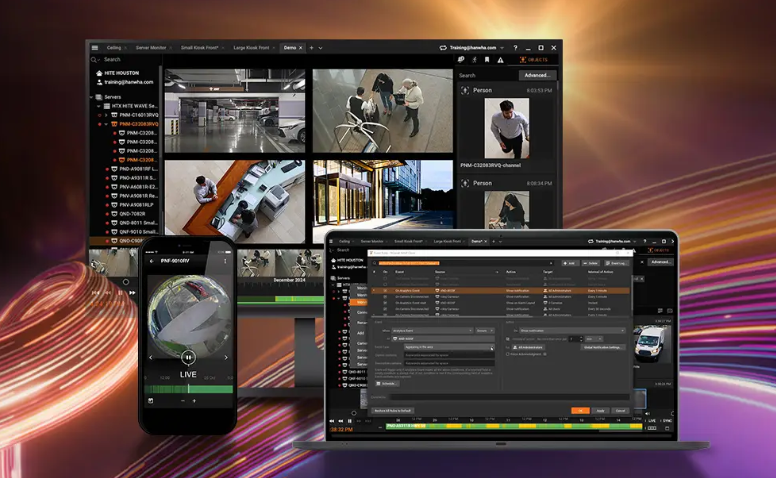Select the OBJECTS tab in right panel
This screenshot has width=776, height=478.
[x=534, y=59]
